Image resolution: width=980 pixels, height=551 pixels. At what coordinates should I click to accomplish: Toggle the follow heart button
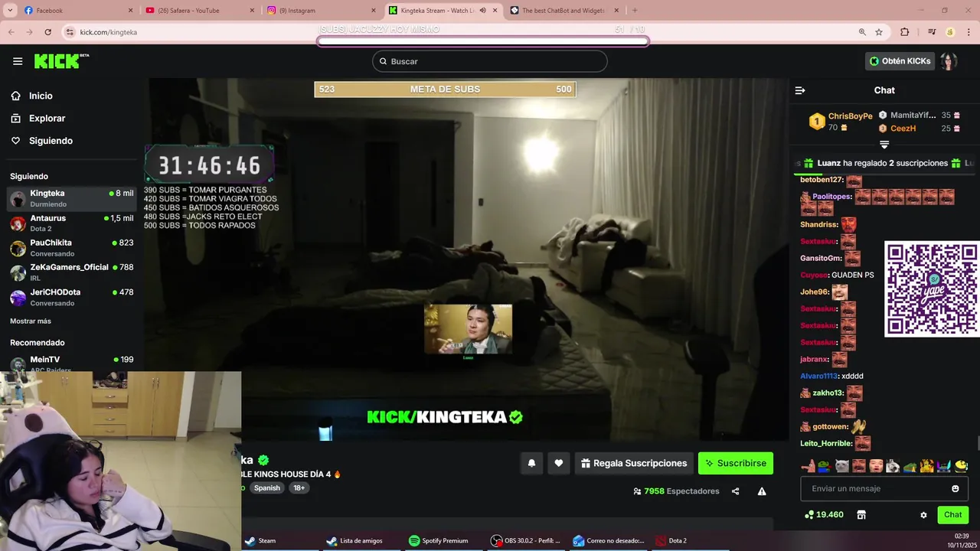click(x=559, y=463)
